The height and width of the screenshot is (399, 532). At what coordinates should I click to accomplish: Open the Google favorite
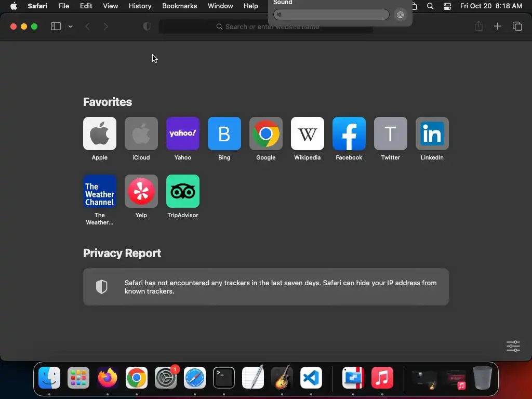pos(265,134)
